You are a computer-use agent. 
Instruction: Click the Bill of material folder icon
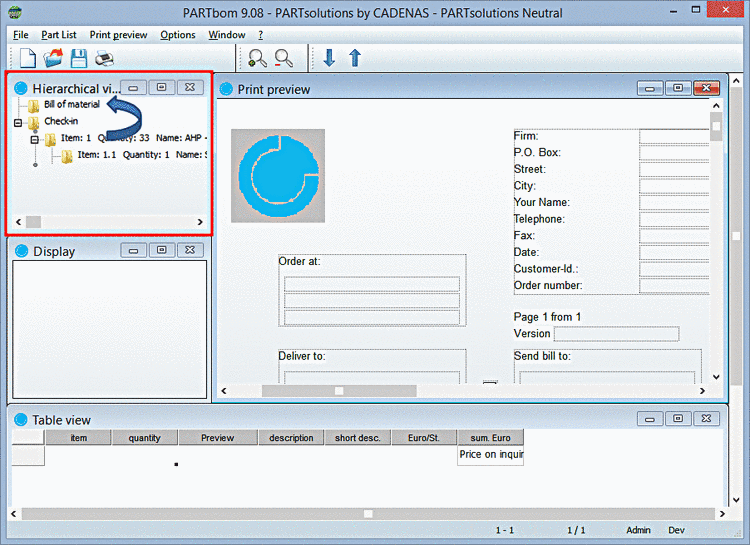(x=33, y=105)
